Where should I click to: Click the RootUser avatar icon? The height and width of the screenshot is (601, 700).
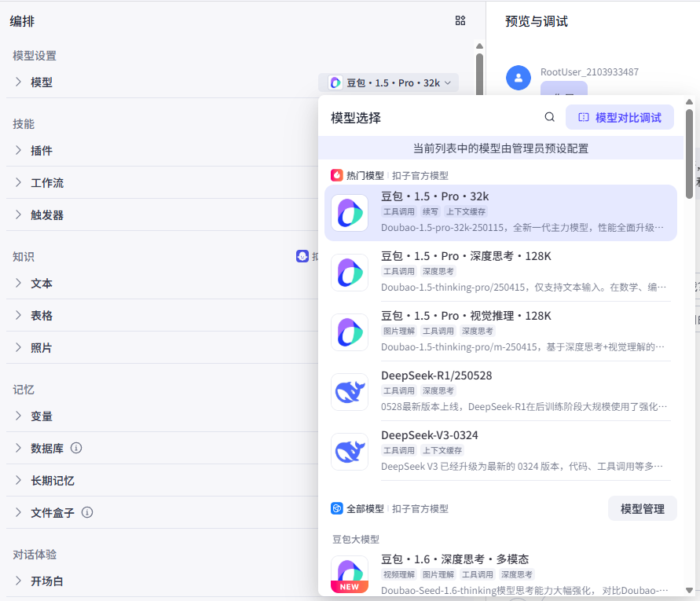(x=519, y=78)
